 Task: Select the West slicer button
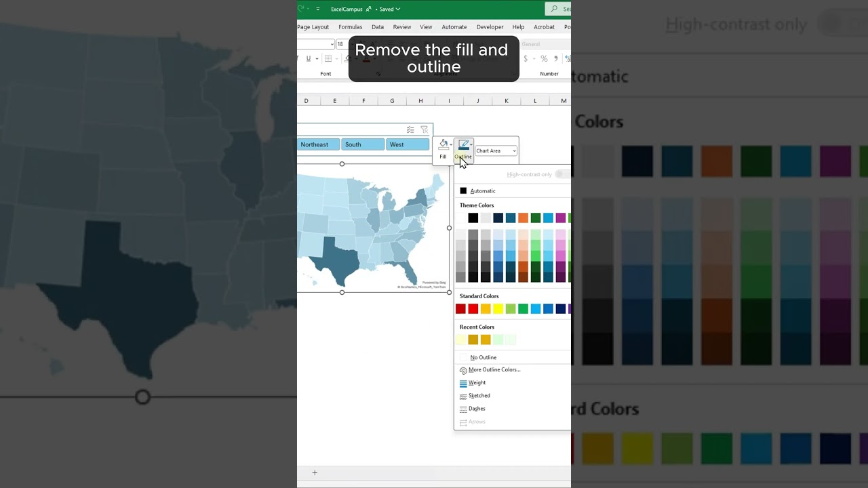tap(408, 144)
